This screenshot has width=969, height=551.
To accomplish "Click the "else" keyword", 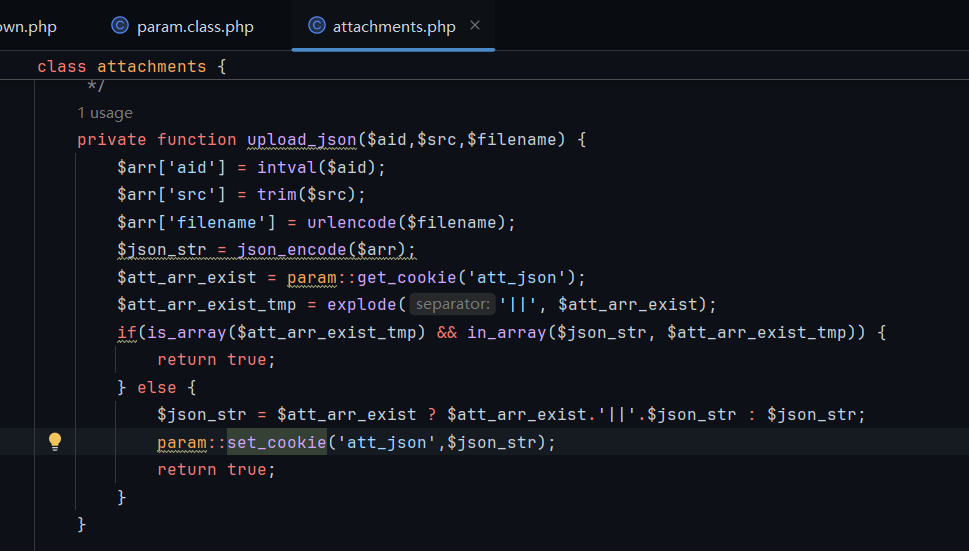I will (x=156, y=387).
